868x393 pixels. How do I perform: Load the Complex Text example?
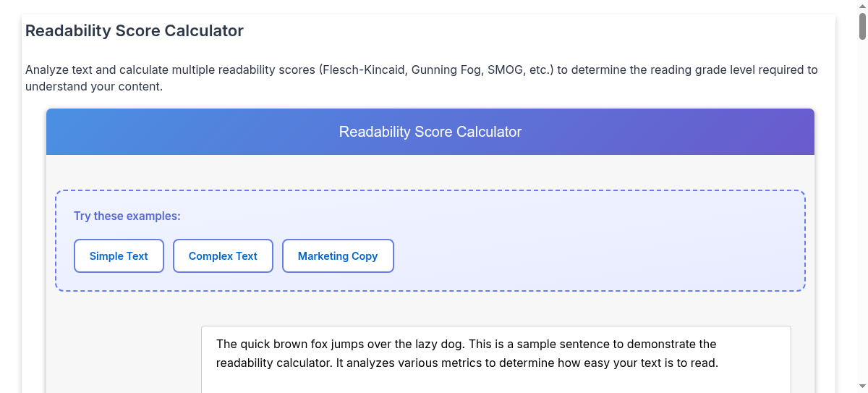click(x=223, y=256)
